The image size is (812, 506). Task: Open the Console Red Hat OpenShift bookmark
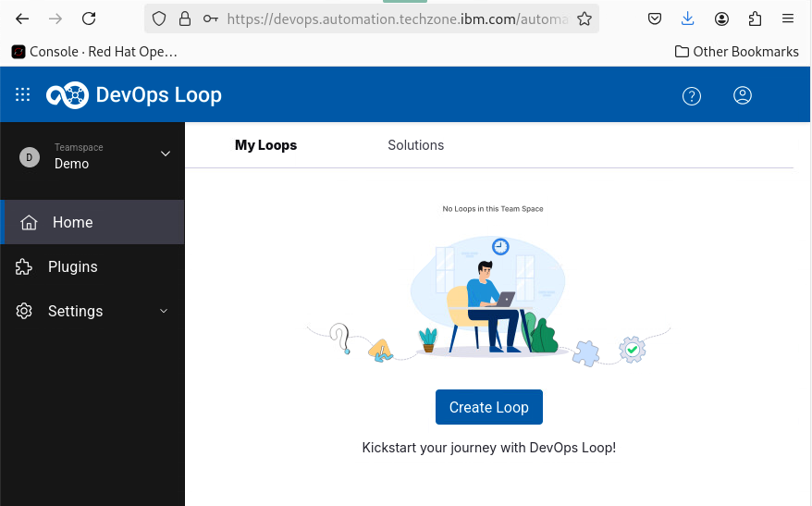pos(94,52)
